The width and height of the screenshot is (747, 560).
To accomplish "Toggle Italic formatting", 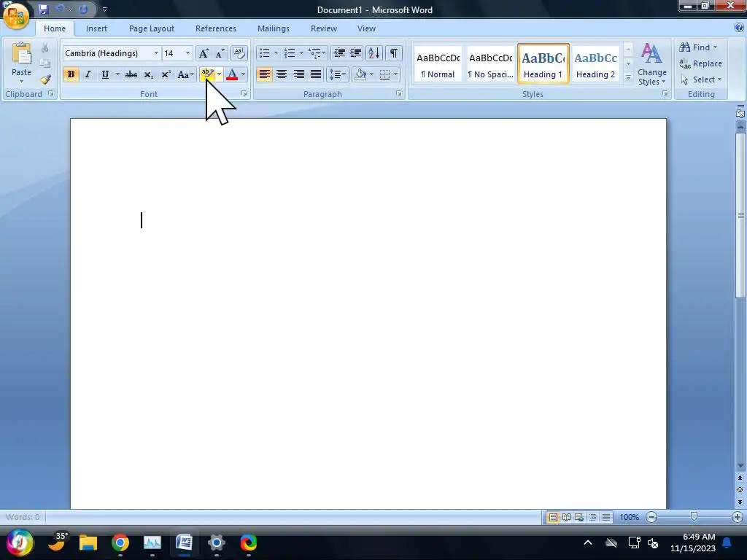I will point(88,74).
